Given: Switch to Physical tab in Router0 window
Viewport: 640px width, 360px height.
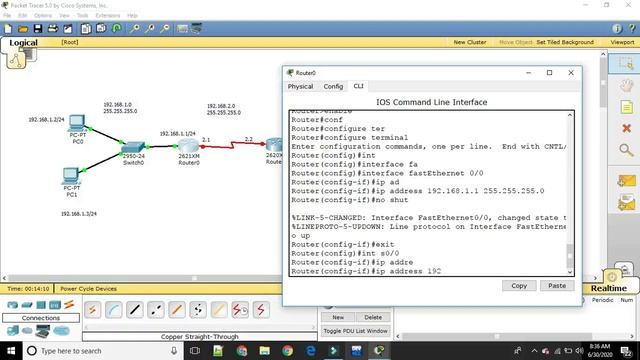Looking at the screenshot, I should 300,87.
